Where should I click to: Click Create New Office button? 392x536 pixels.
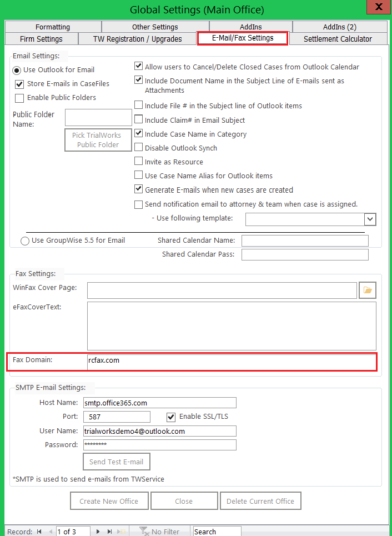tap(109, 501)
